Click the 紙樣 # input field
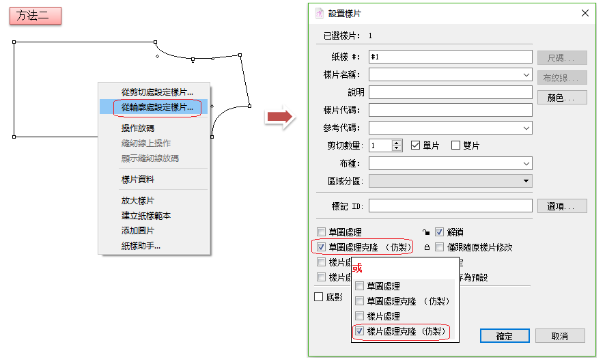This screenshot has height=364, width=605. (450, 57)
